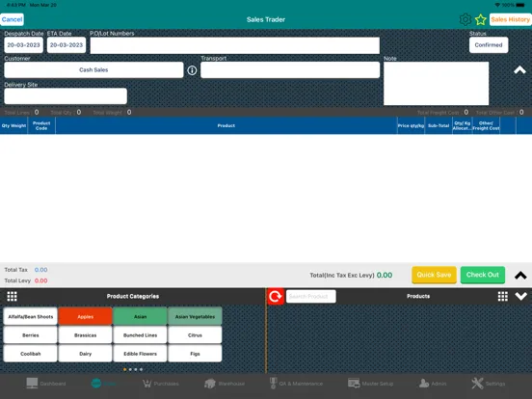Select the Cash Sales customer field

point(93,70)
